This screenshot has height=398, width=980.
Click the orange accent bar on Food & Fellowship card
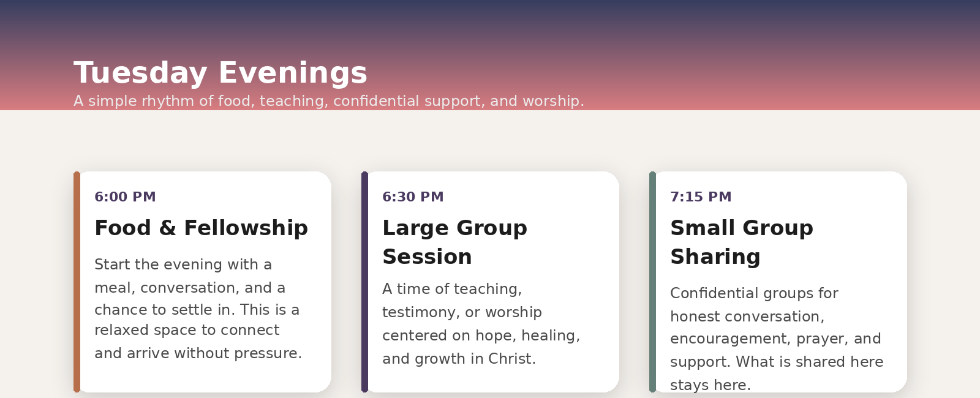pyautogui.click(x=77, y=282)
